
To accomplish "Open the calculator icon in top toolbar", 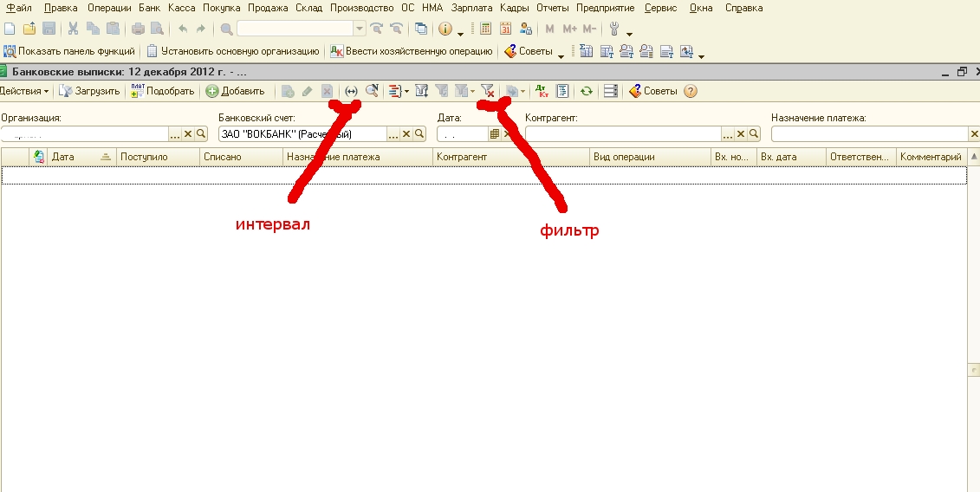I will tap(485, 29).
